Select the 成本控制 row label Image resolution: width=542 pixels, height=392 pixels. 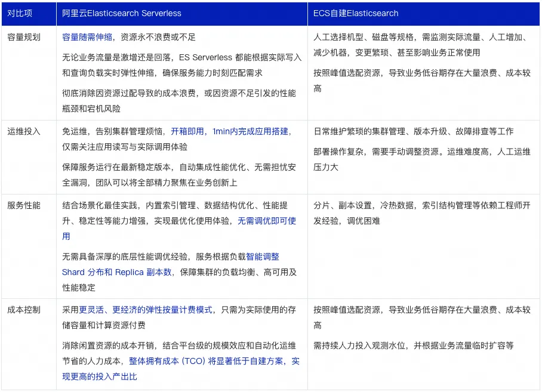coord(23,310)
